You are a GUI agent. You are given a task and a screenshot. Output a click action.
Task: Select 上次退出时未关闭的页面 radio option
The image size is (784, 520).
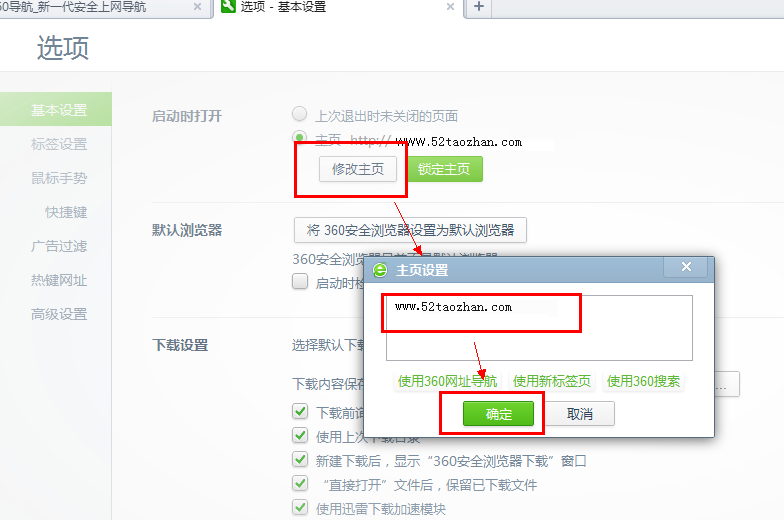(x=300, y=114)
